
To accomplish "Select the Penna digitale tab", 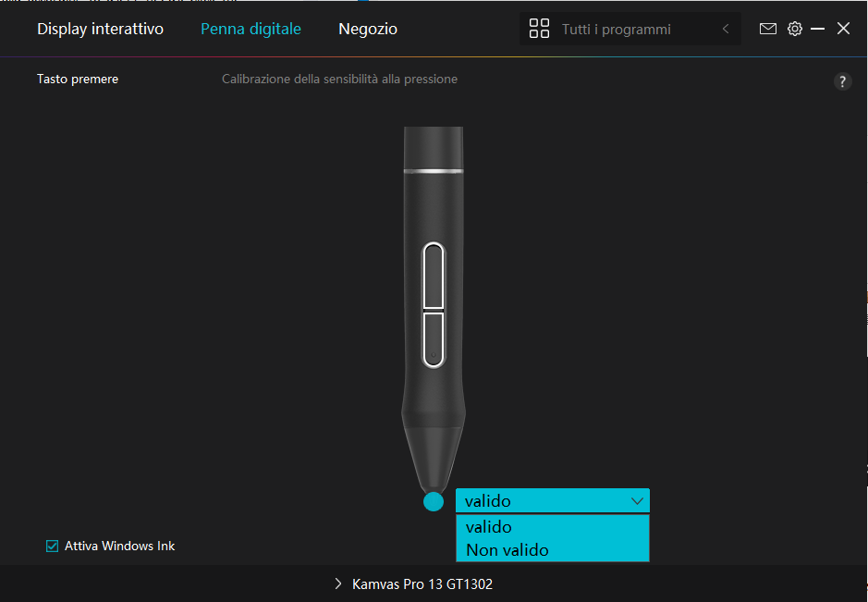I will click(251, 29).
